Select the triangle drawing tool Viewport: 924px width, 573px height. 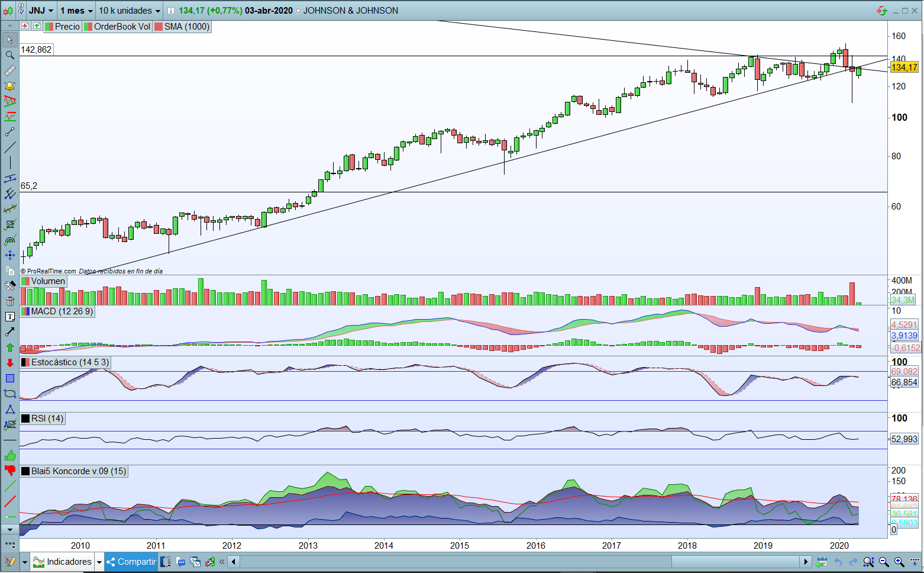9,409
